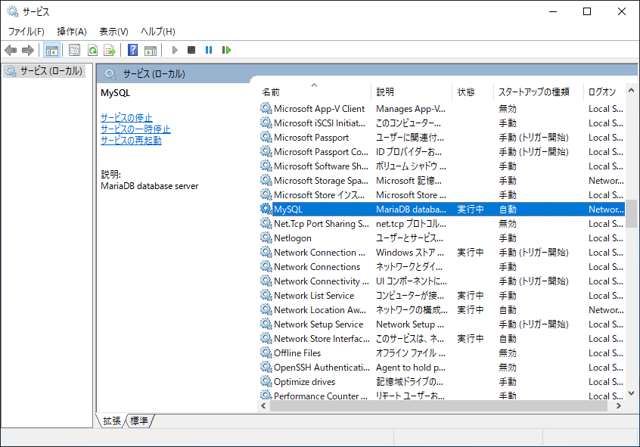Sort by the 説明 column header
The image size is (640, 447).
[x=411, y=92]
